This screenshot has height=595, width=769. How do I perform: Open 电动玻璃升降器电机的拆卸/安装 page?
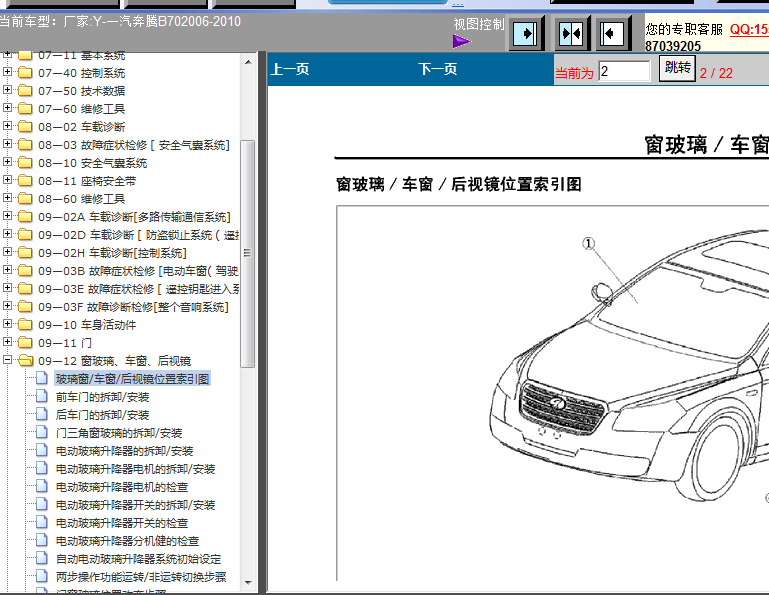pos(135,469)
